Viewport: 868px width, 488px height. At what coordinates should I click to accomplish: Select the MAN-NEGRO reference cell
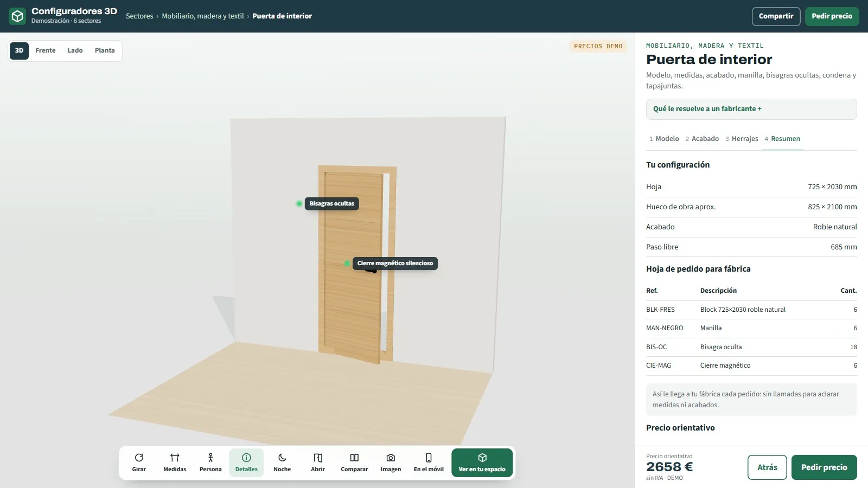665,328
